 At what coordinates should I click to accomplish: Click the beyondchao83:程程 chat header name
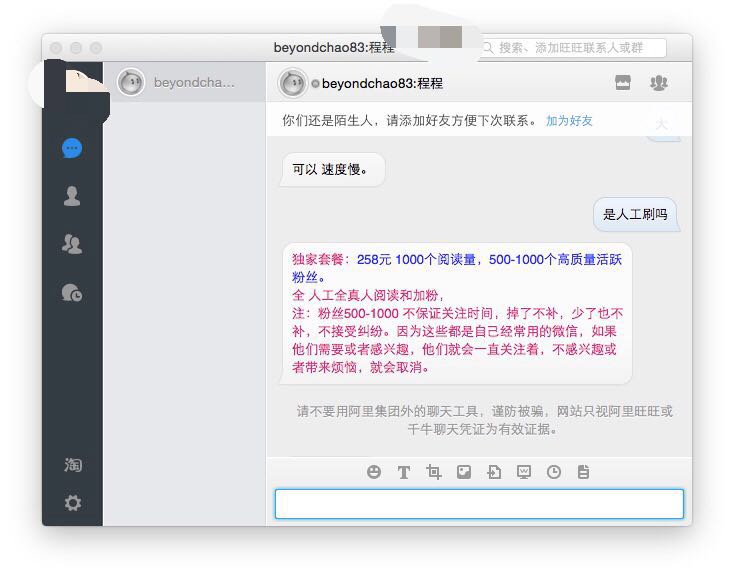[x=382, y=83]
